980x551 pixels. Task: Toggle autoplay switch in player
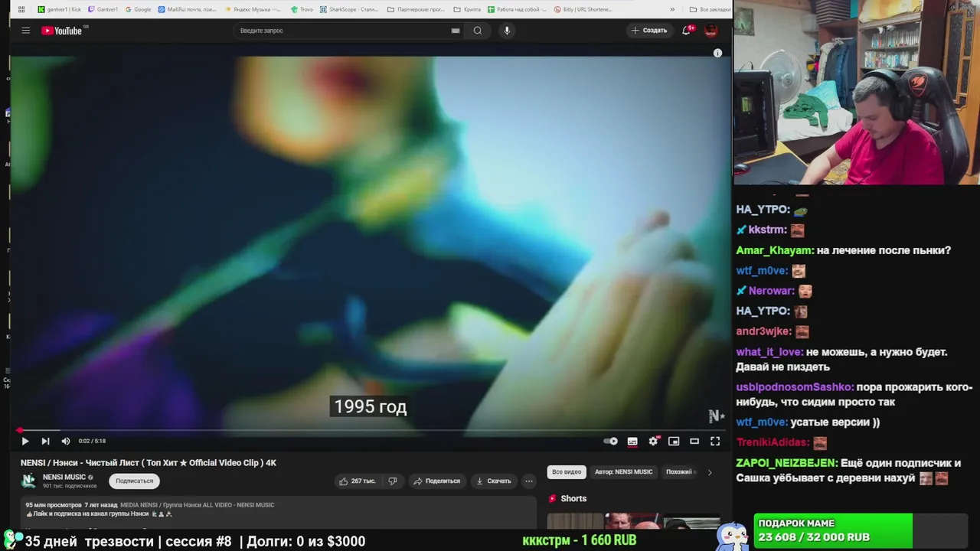(610, 441)
